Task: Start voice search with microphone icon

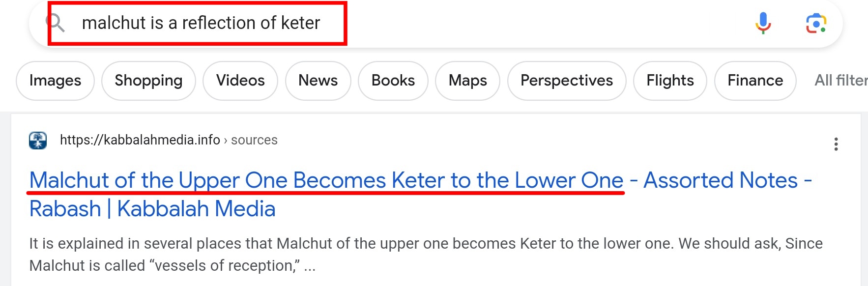Action: tap(763, 23)
